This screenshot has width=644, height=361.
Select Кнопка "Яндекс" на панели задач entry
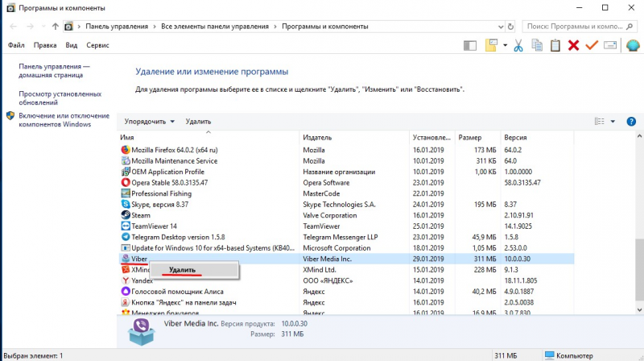coord(347,303)
